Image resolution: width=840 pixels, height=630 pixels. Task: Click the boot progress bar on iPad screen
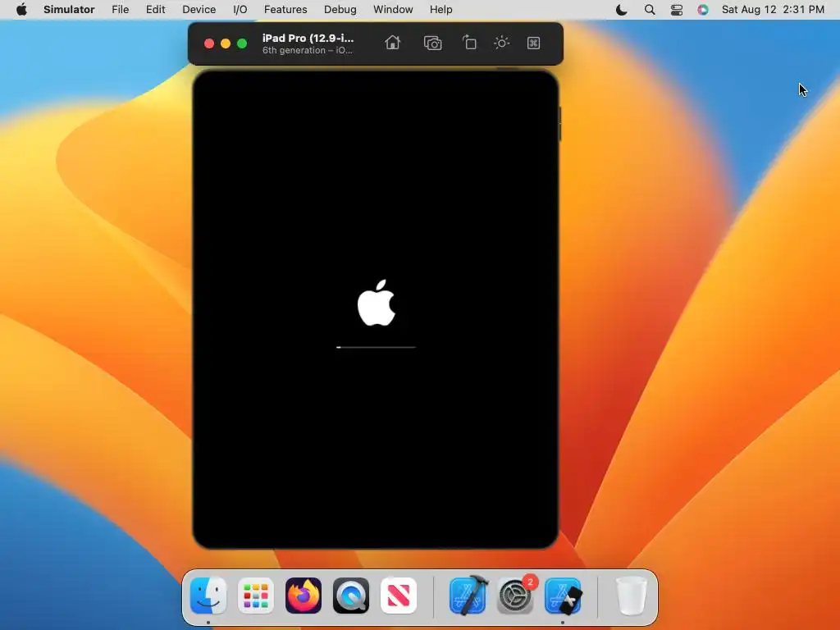[x=376, y=347]
